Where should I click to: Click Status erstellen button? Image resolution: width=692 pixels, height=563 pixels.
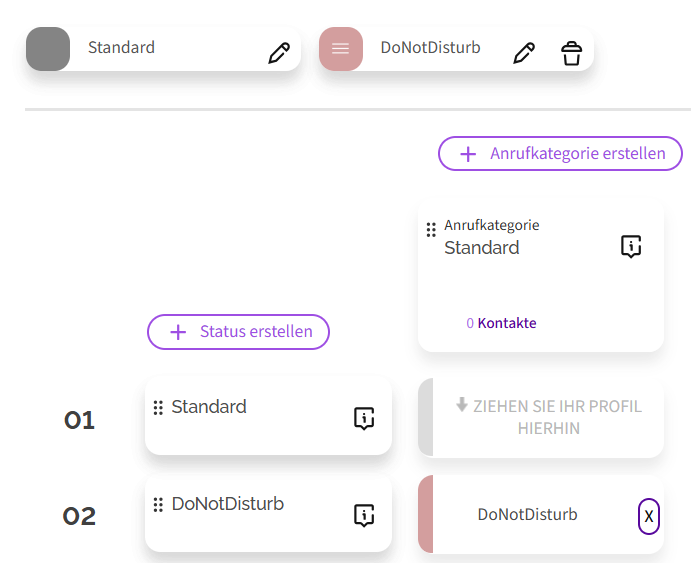point(238,332)
